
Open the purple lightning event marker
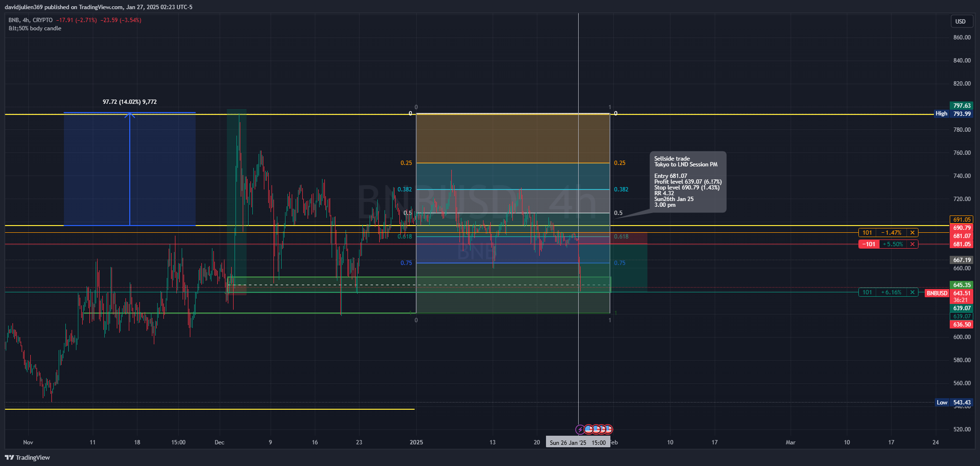[x=580, y=429]
